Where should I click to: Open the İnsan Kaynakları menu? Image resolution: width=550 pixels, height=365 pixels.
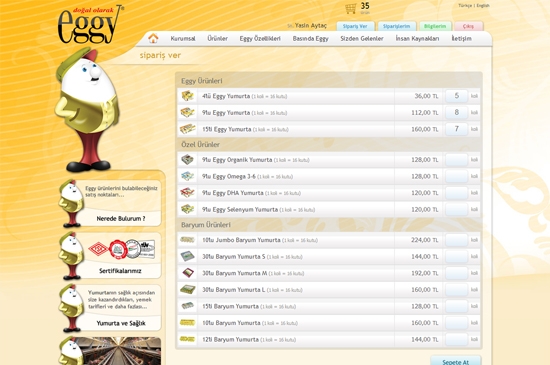[x=417, y=39]
